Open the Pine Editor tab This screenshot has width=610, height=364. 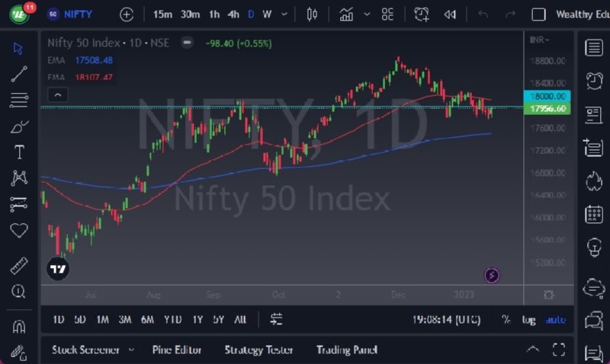[177, 350]
